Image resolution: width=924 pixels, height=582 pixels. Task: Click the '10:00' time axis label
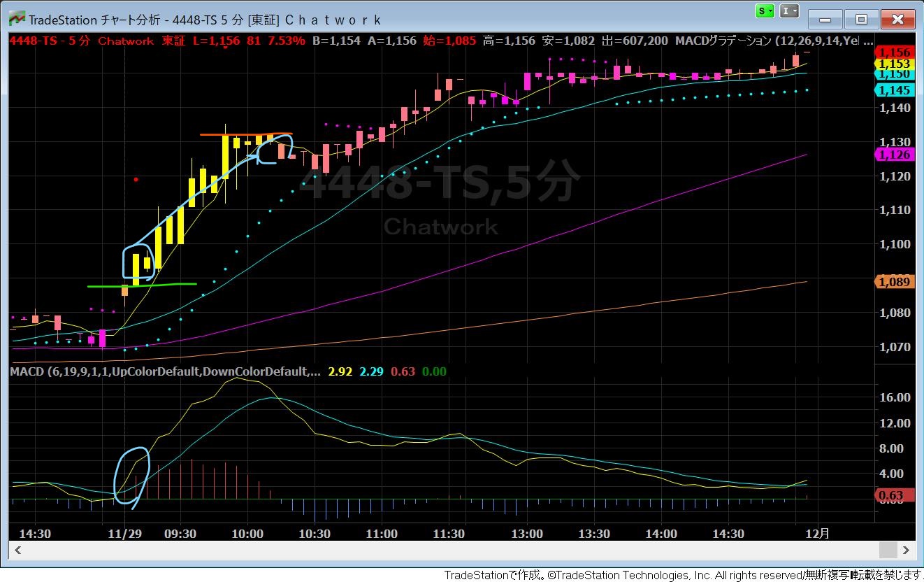pos(247,534)
